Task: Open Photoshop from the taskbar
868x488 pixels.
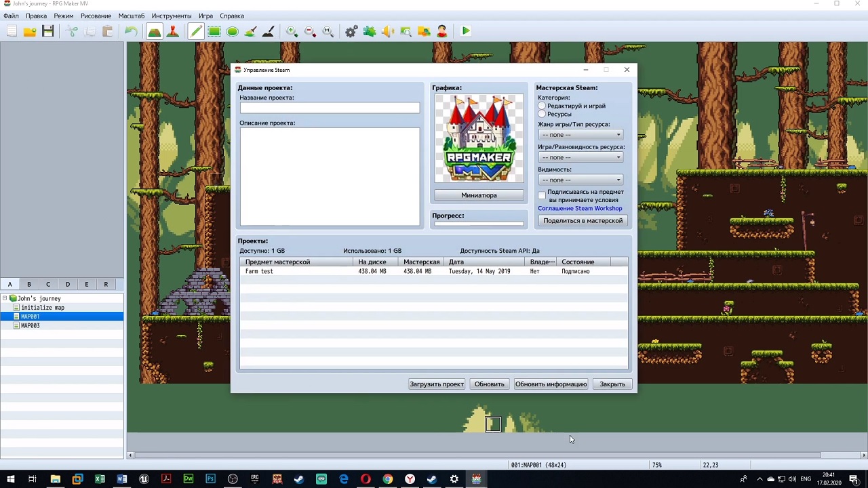Action: [210, 479]
